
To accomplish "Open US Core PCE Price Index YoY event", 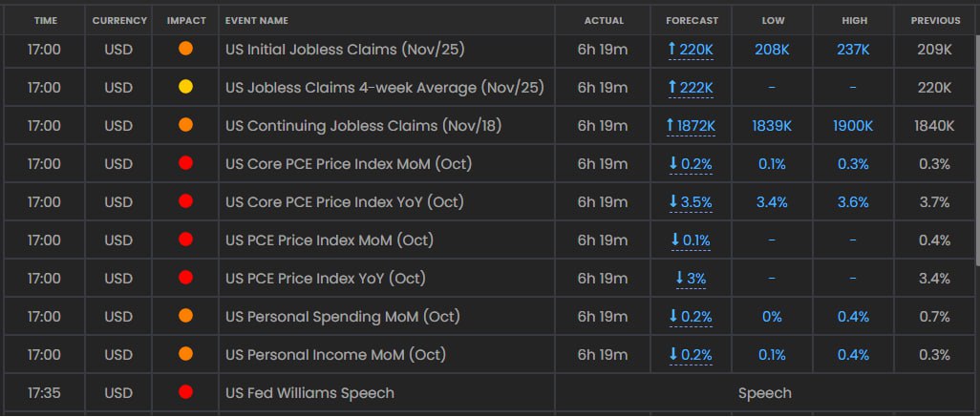I will tap(344, 201).
